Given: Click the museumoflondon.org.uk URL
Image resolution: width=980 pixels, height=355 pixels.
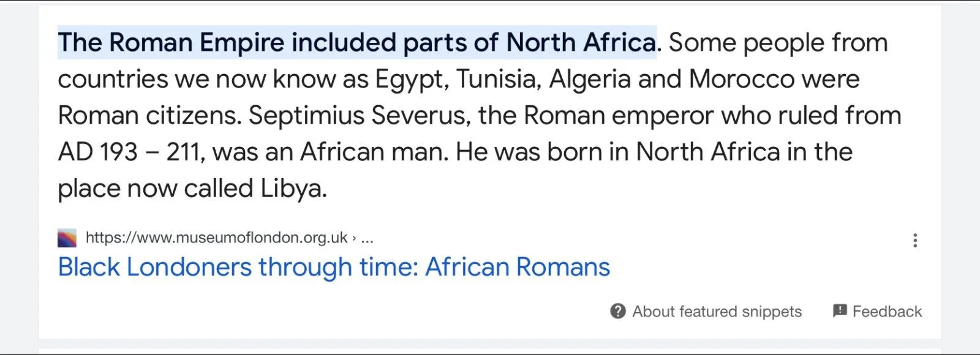Looking at the screenshot, I should pos(216,237).
